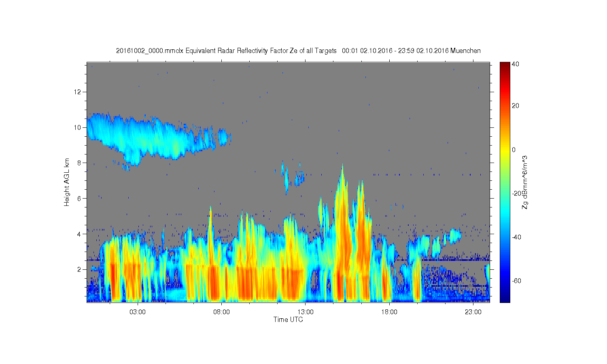
Task: Click the 23:00 time tick label
Action: click(x=473, y=312)
